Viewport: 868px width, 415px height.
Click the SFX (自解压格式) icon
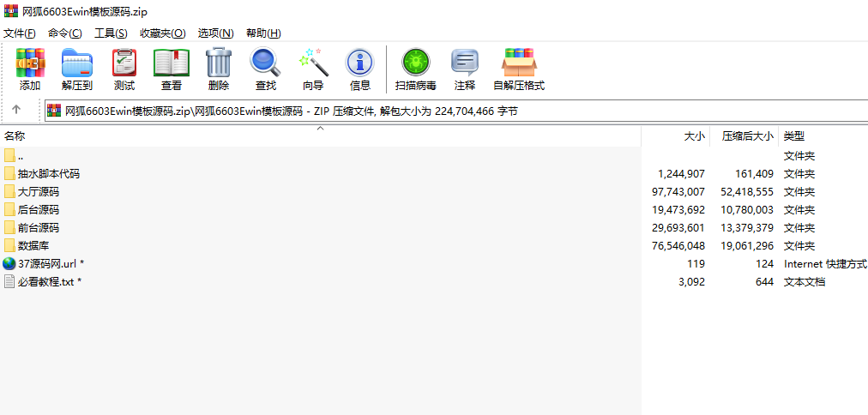519,63
